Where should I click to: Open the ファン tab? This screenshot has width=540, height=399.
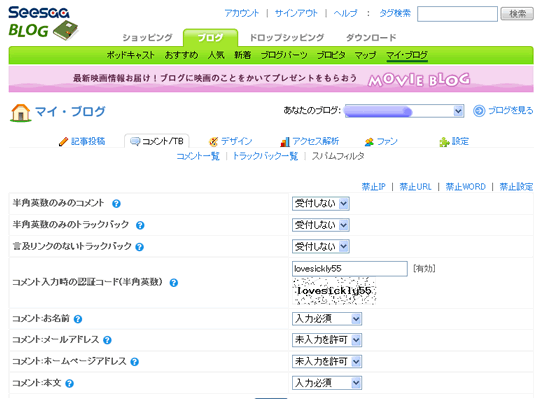click(387, 141)
